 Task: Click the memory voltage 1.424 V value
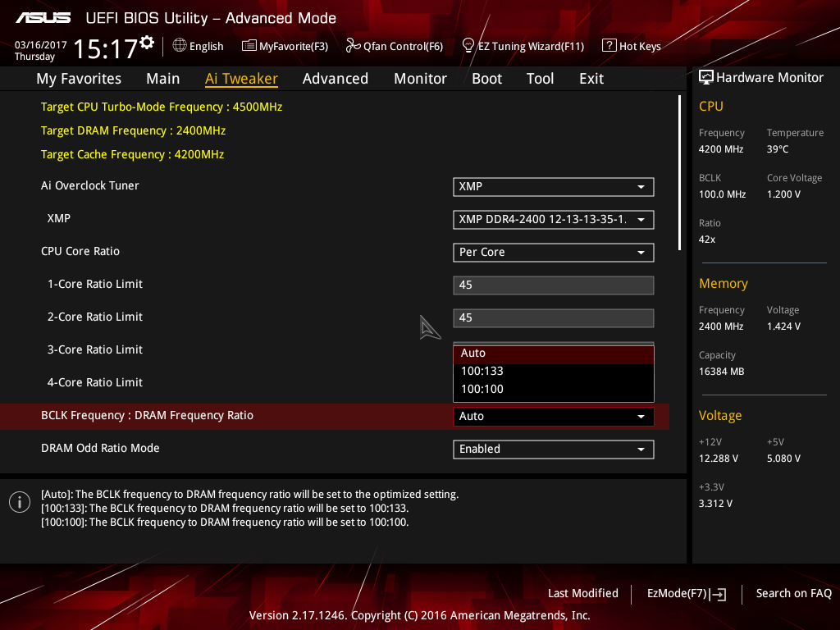[783, 326]
